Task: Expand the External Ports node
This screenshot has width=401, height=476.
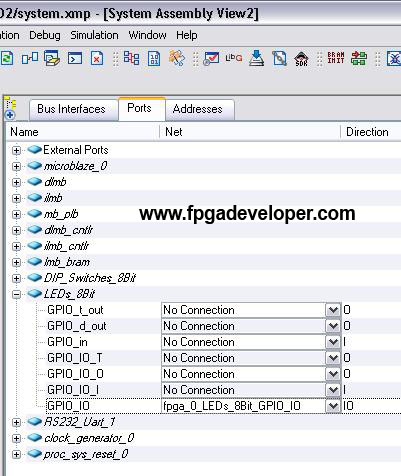Action: (x=16, y=150)
